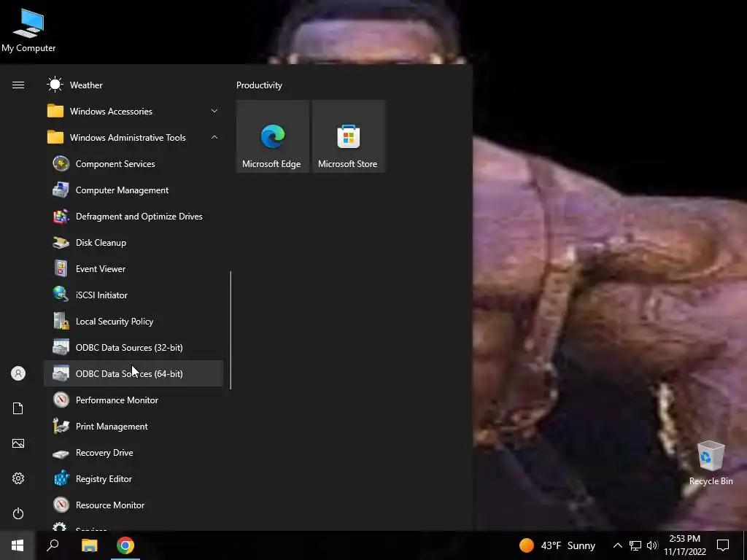The image size is (747, 560).
Task: Open File Explorer from taskbar
Action: (89, 545)
